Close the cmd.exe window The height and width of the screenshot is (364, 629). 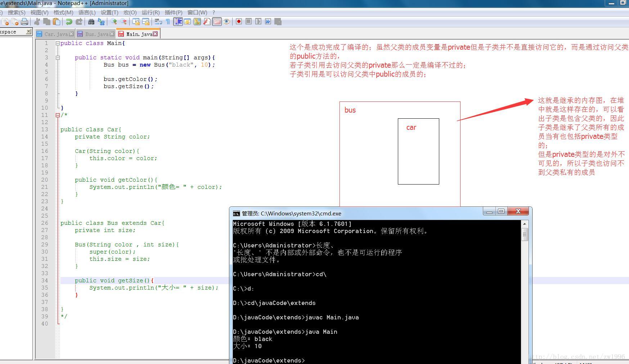coord(518,211)
